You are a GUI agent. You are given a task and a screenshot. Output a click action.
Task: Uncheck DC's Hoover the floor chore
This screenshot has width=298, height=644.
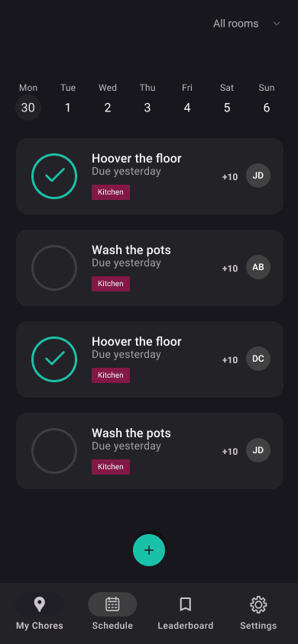(x=54, y=359)
